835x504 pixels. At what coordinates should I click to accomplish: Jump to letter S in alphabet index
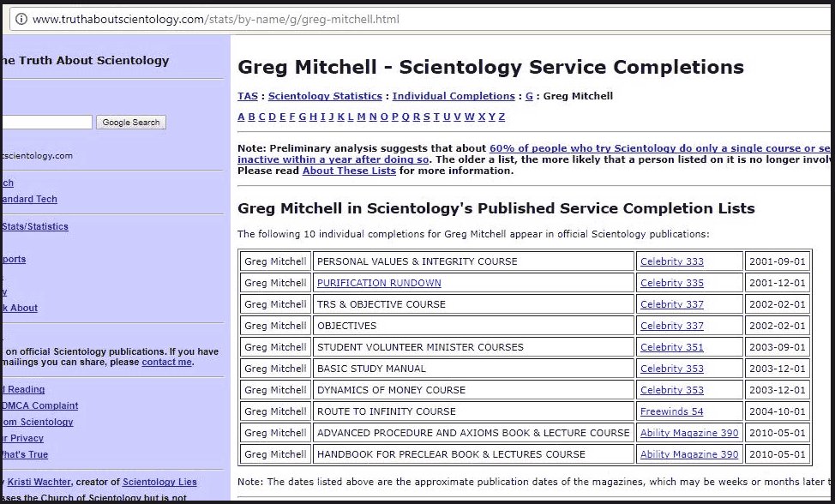pos(427,117)
